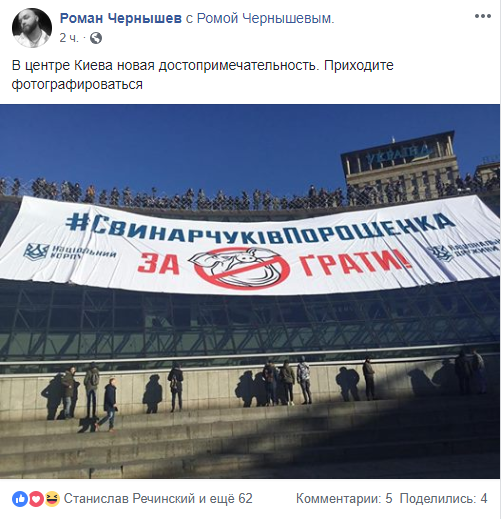
Task: Click Національні дружини logo on banner right
Action: [463, 251]
